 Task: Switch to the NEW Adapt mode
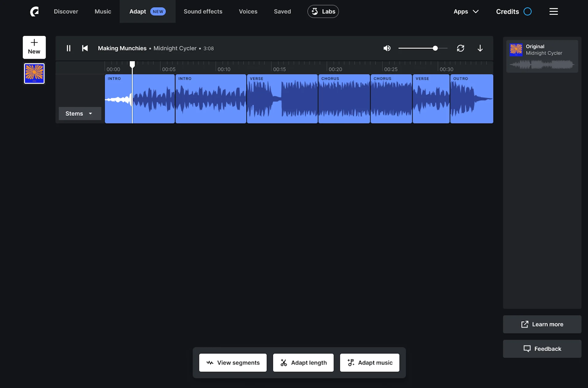point(147,11)
